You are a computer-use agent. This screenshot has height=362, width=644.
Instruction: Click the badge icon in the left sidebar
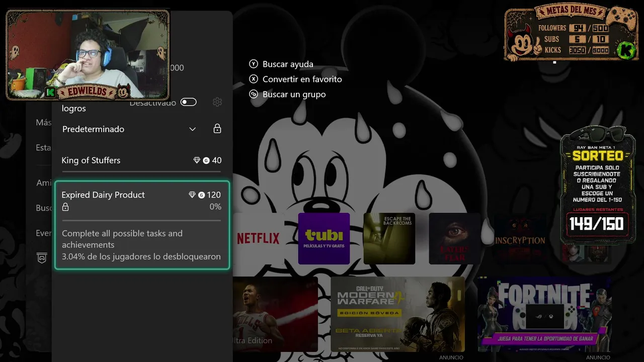click(x=42, y=258)
